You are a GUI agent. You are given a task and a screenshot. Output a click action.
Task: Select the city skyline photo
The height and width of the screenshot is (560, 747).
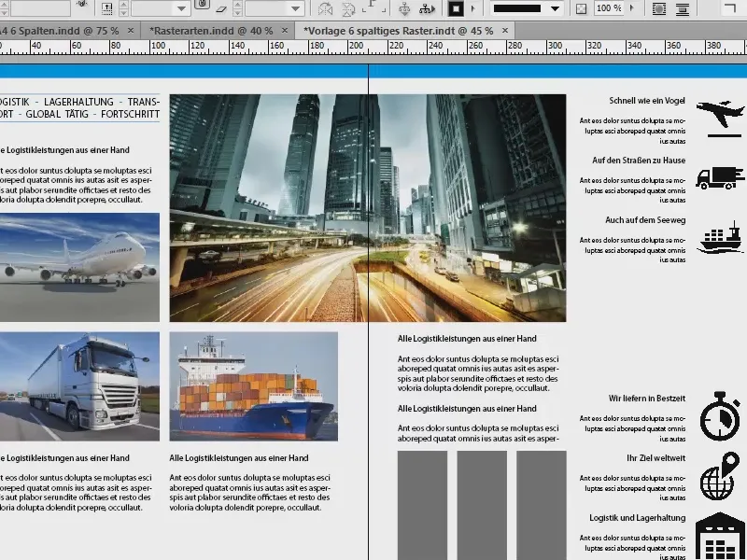[368, 208]
